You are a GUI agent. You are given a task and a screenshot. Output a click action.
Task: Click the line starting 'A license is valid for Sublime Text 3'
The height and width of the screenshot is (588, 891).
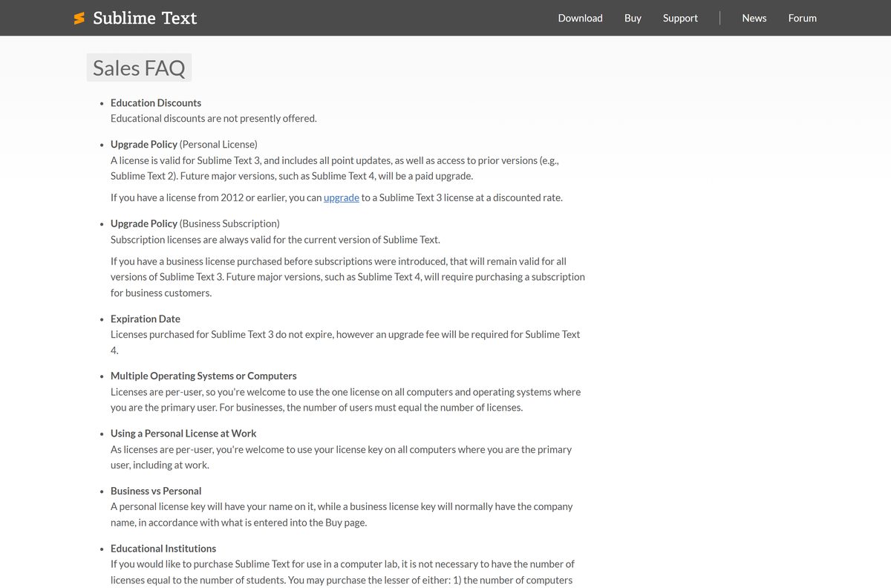coord(335,160)
